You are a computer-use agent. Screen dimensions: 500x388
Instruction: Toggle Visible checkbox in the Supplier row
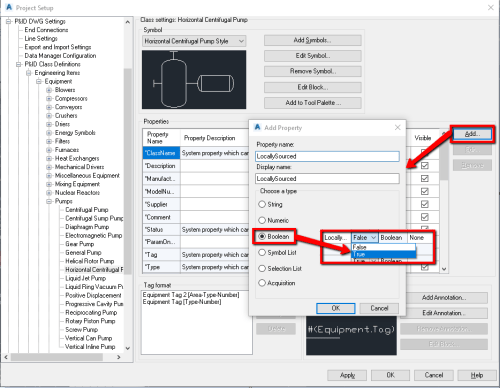(424, 204)
